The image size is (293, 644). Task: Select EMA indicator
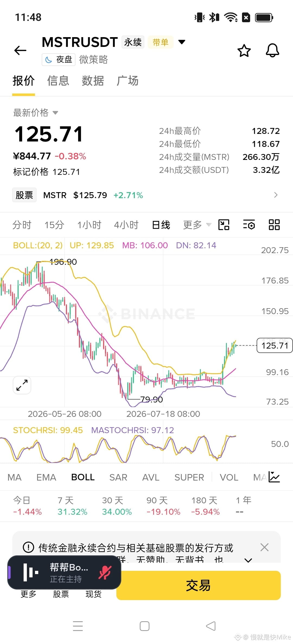[x=46, y=477]
